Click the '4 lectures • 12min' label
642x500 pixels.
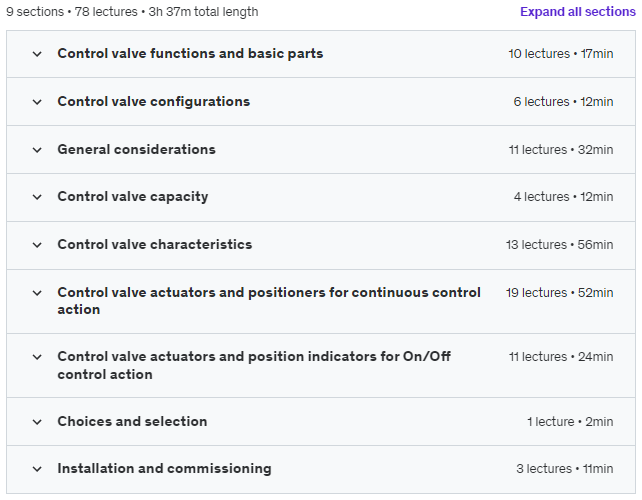click(x=563, y=197)
